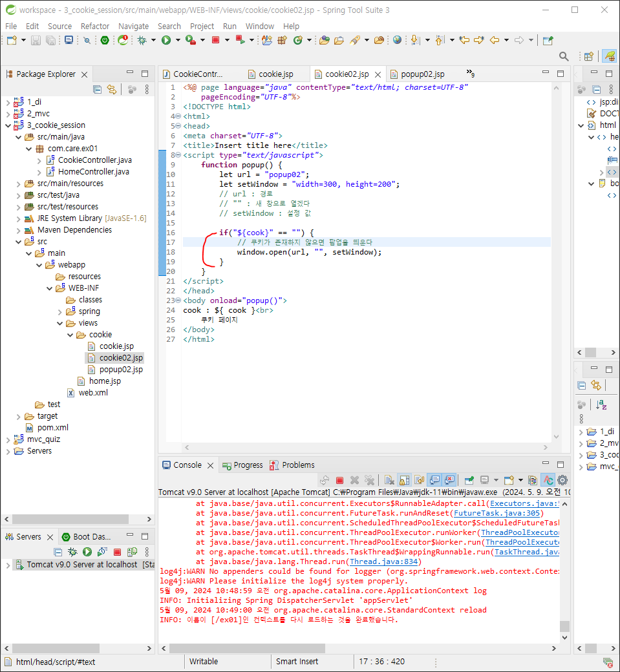Click the green Run button in main toolbar
The height and width of the screenshot is (672, 620).
(x=166, y=40)
